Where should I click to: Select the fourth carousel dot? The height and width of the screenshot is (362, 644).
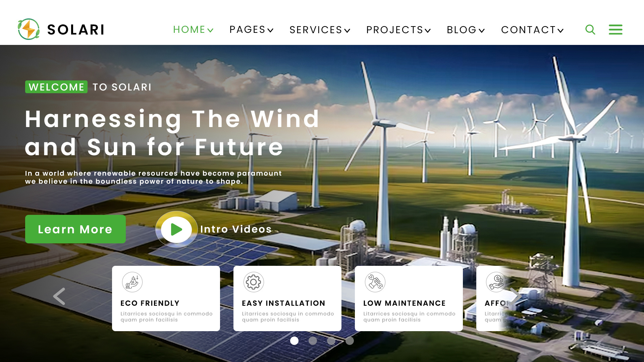tap(350, 341)
